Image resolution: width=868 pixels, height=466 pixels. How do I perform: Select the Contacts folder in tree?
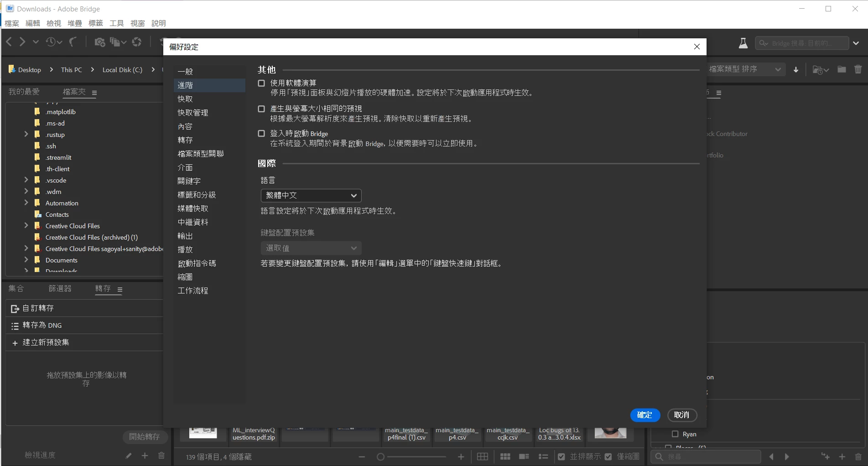point(57,215)
